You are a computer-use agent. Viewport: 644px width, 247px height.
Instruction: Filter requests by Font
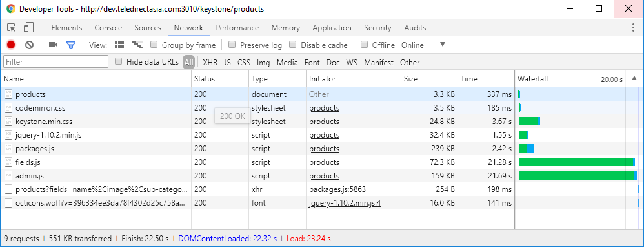tap(312, 63)
